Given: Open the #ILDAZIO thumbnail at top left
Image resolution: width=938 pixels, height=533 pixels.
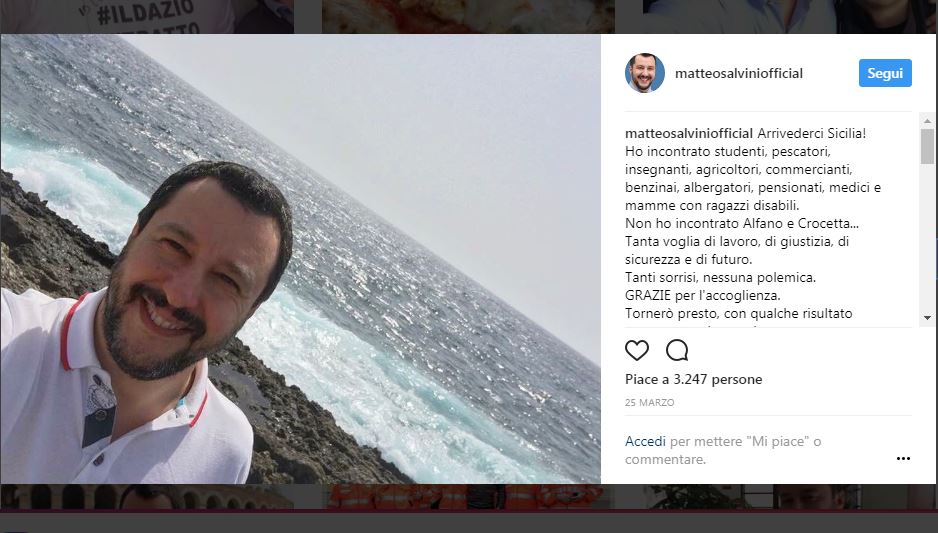Looking at the screenshot, I should click(x=147, y=16).
